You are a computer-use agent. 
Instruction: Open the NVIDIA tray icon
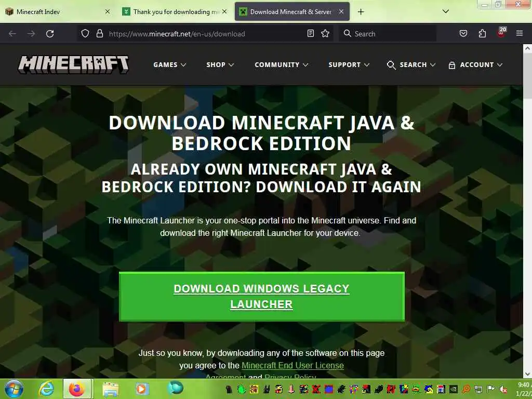coord(453,389)
